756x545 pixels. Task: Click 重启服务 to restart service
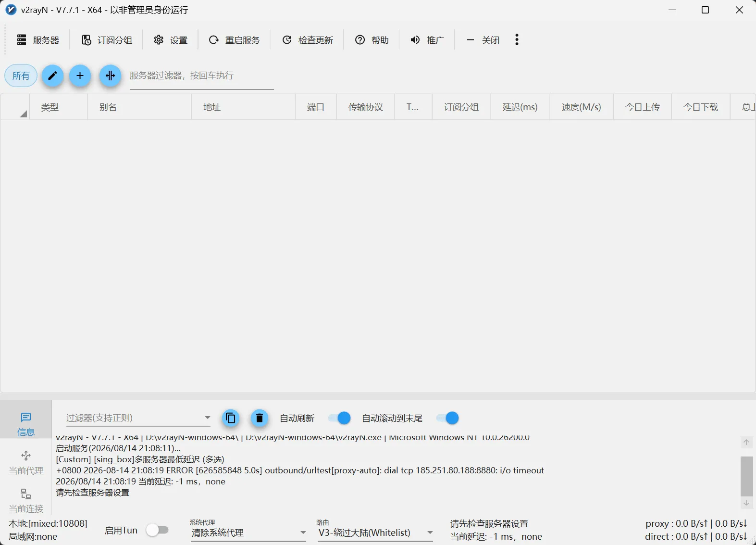(x=235, y=40)
